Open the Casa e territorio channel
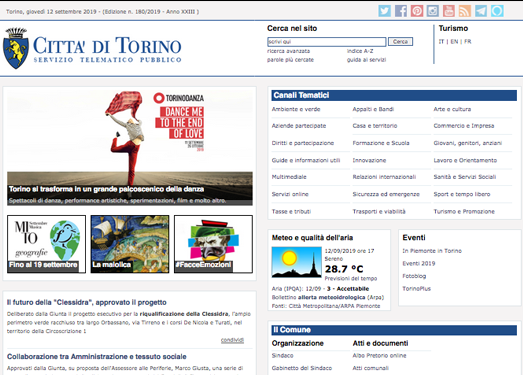Image resolution: width=523 pixels, height=375 pixels. pyautogui.click(x=375, y=126)
